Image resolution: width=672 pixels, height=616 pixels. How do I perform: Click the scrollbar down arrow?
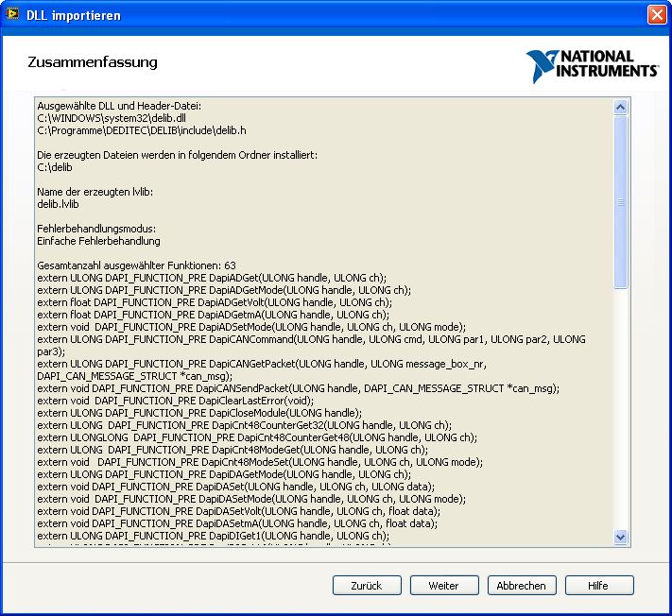621,537
